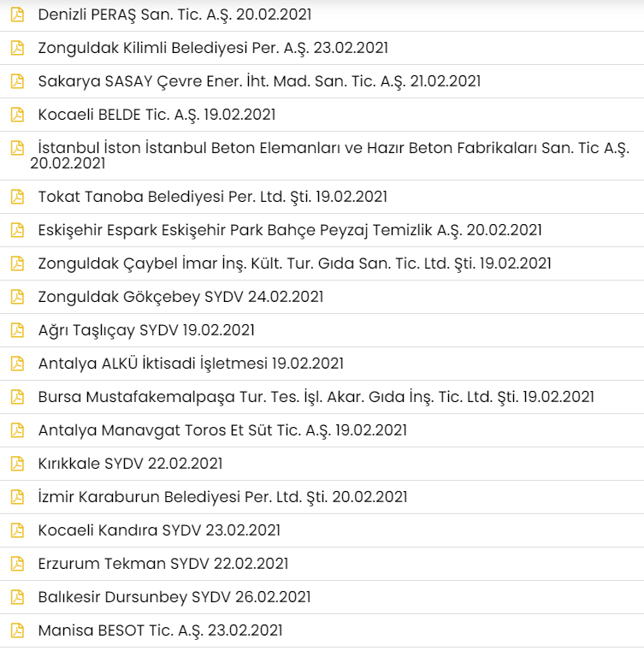The height and width of the screenshot is (651, 644).
Task: Click PDF icon beside Zonguldak Kilimli Belediyesi
Action: coord(17,48)
